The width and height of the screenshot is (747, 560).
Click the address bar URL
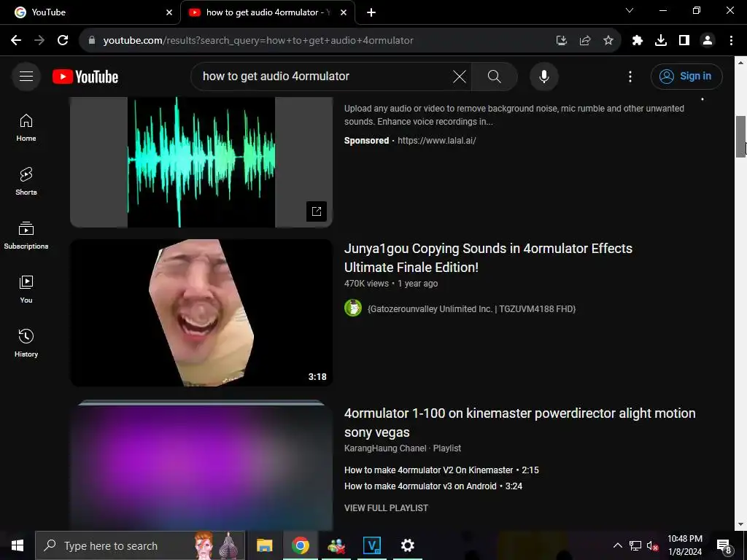pyautogui.click(x=258, y=41)
